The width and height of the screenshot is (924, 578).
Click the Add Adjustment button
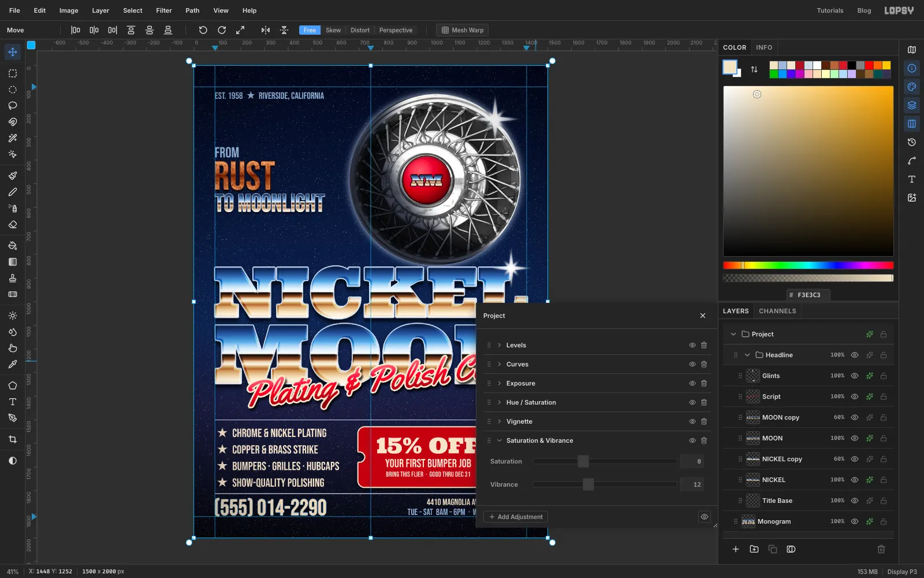pos(516,517)
